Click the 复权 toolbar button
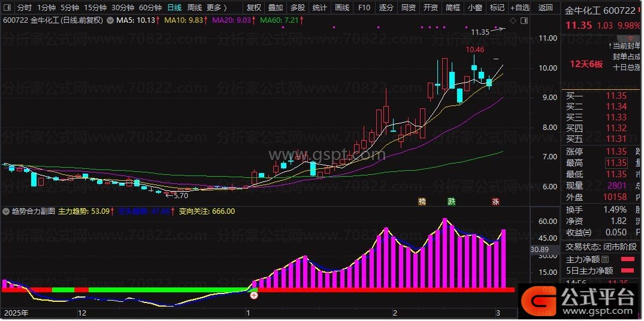The image size is (644, 321). (x=254, y=8)
